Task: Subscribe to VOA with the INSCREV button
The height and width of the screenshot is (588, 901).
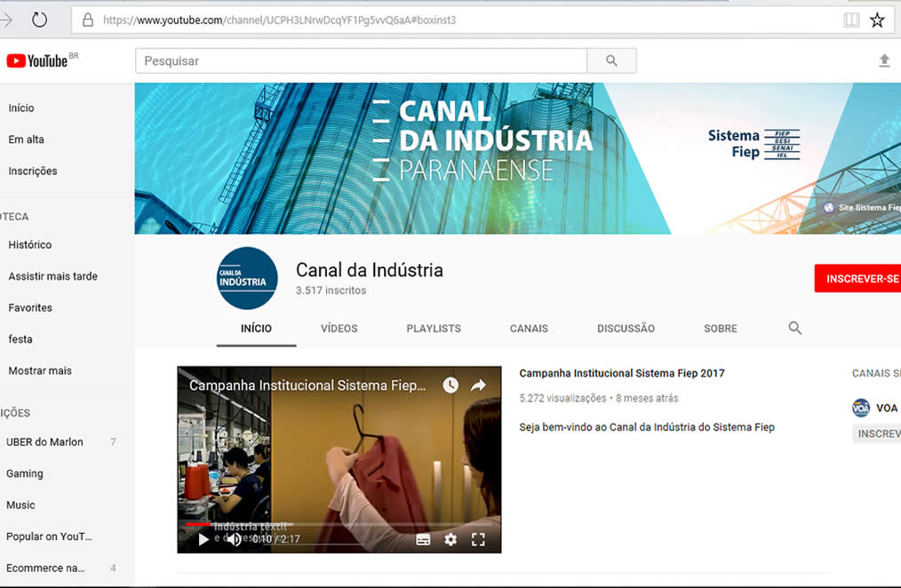Action: coord(877,433)
